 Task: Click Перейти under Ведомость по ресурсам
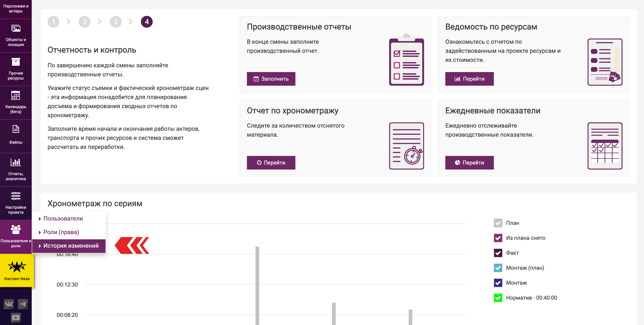469,79
